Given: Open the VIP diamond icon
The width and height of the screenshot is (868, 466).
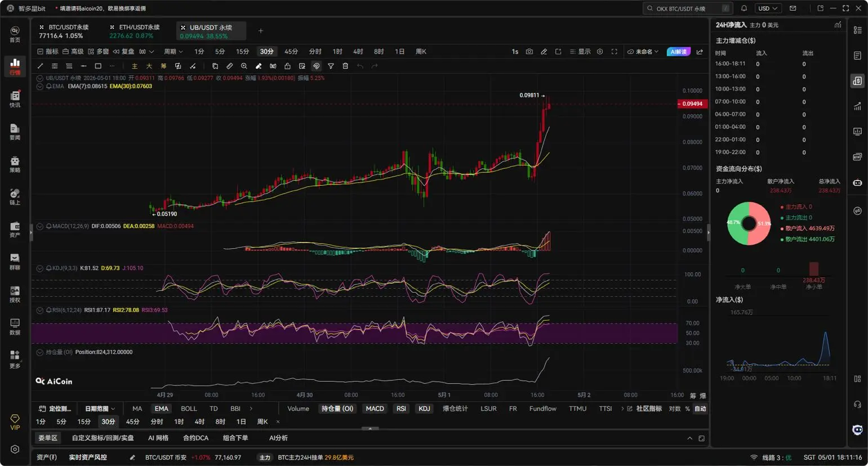Looking at the screenshot, I should point(15,422).
